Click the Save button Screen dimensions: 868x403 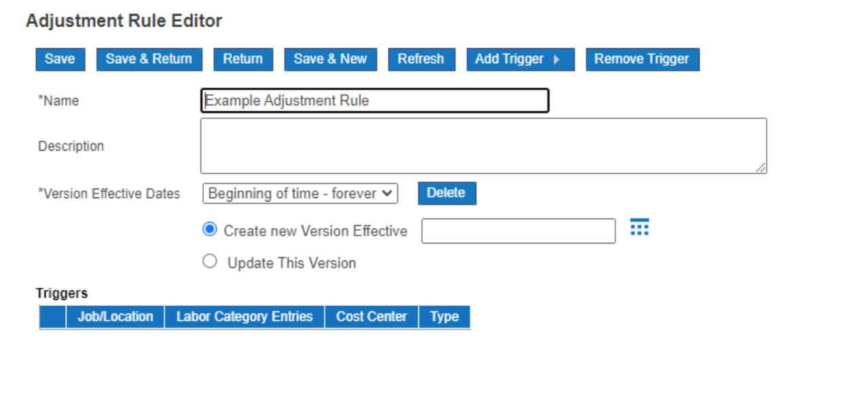point(59,59)
